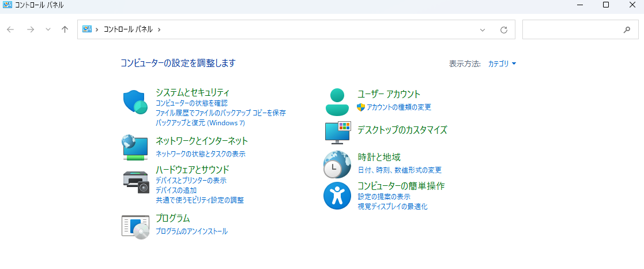Open コンピューターの簡単操作 category heading

(401, 186)
